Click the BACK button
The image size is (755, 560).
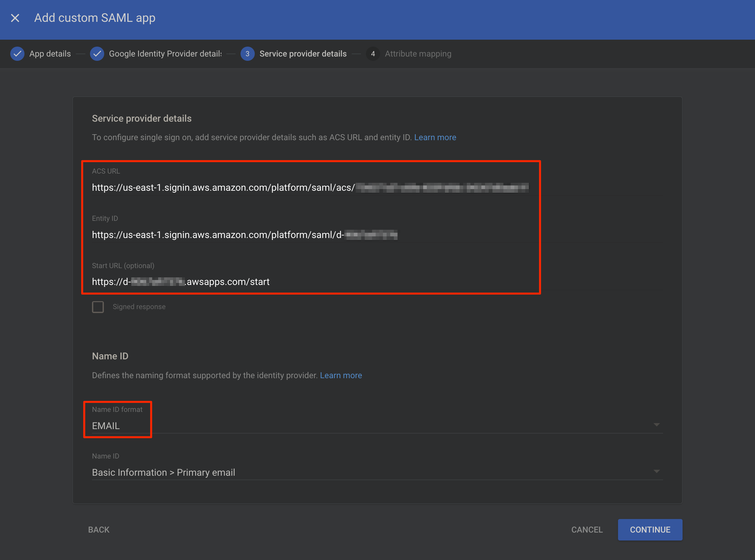tap(99, 530)
